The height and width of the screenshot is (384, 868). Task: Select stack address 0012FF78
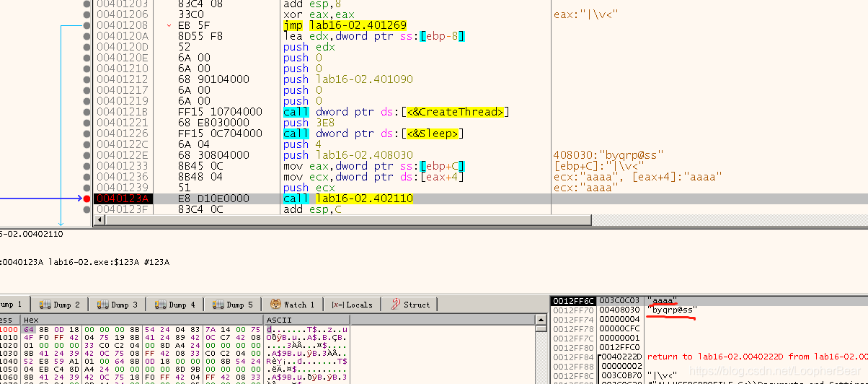click(572, 328)
